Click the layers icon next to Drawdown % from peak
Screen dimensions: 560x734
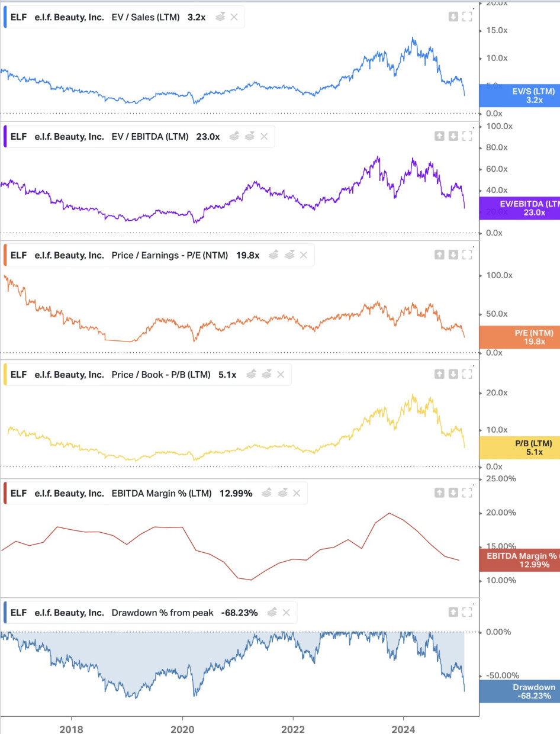click(x=272, y=613)
